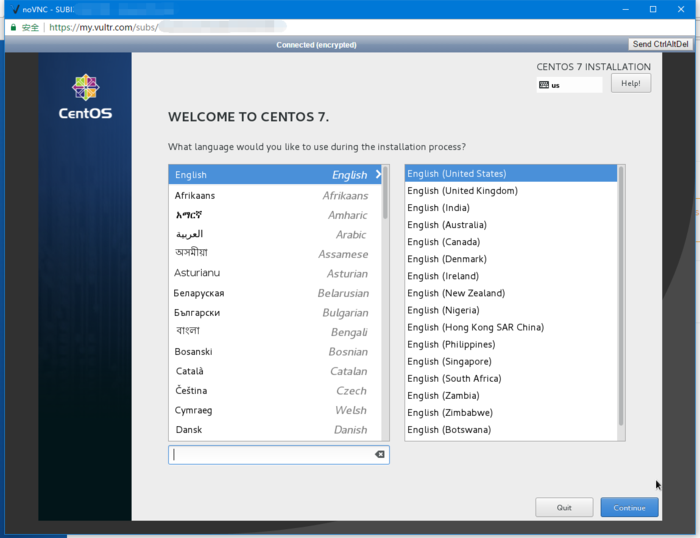Select the Bosanski language row

275,351
